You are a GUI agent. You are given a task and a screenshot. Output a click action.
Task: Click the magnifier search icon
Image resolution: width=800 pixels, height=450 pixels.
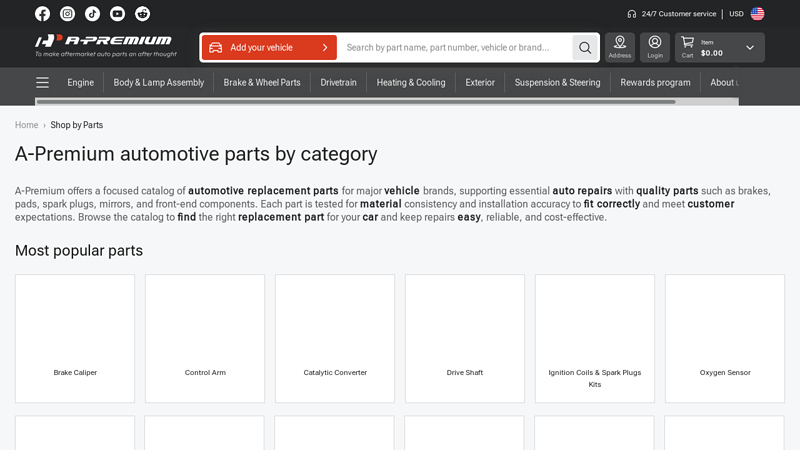coord(585,47)
